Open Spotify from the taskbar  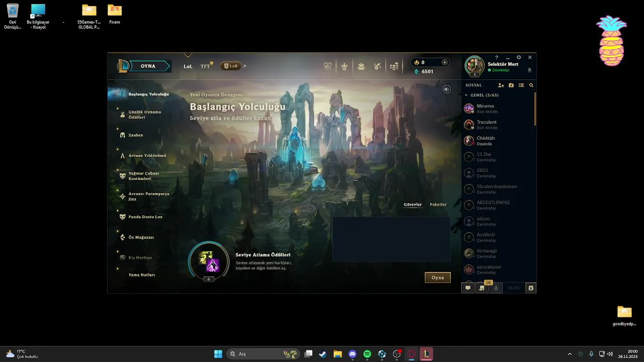tap(367, 354)
